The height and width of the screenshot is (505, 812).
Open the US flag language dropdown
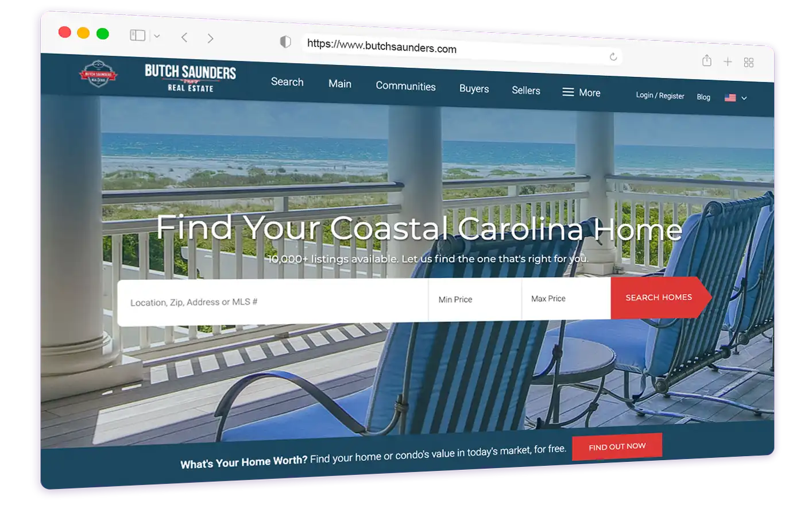click(736, 98)
